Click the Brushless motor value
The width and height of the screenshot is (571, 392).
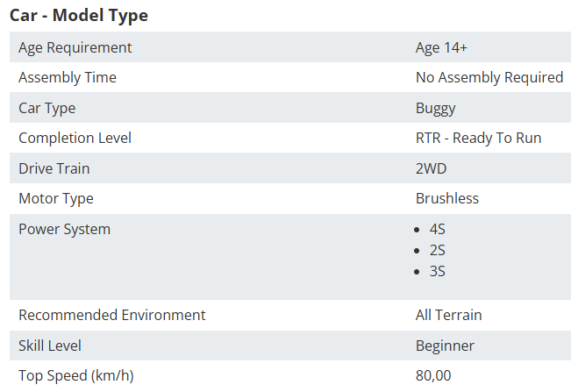tap(447, 199)
